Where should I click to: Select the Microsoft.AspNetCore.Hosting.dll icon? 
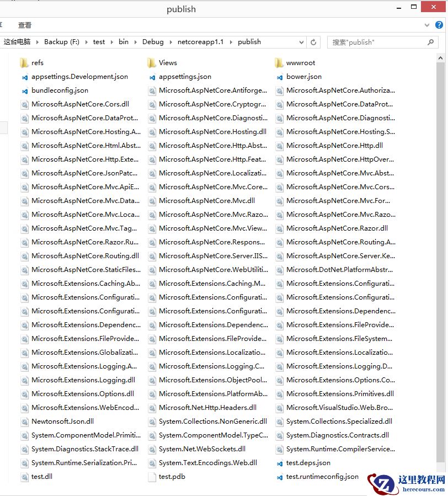coord(152,132)
